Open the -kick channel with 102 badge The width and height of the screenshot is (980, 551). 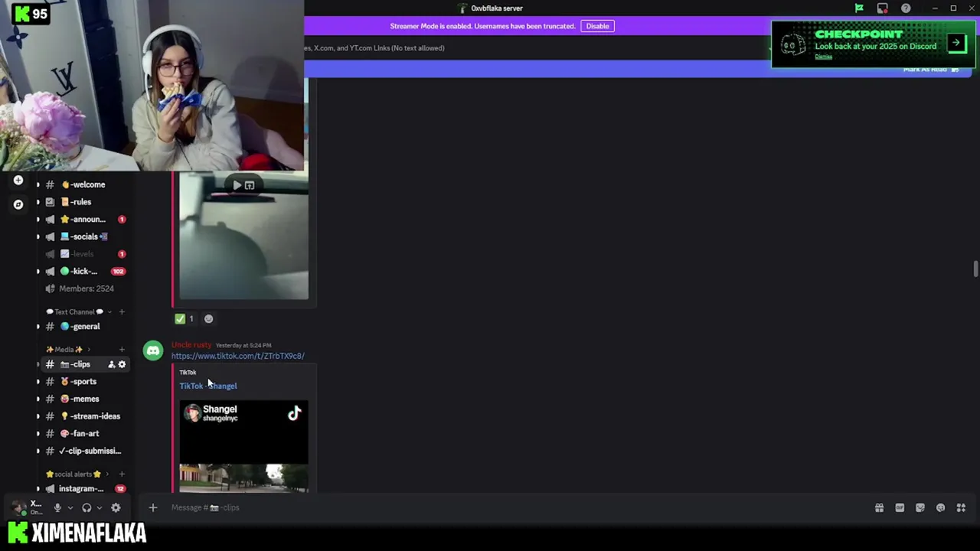[83, 272]
